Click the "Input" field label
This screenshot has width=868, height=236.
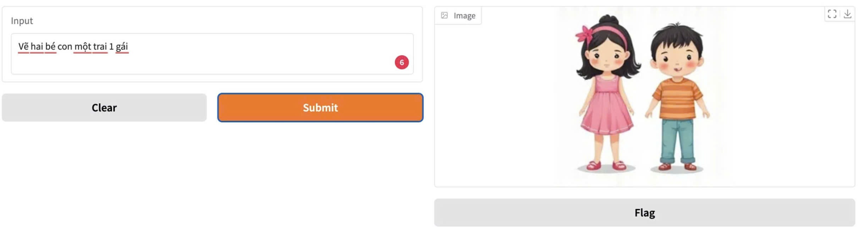click(x=22, y=21)
